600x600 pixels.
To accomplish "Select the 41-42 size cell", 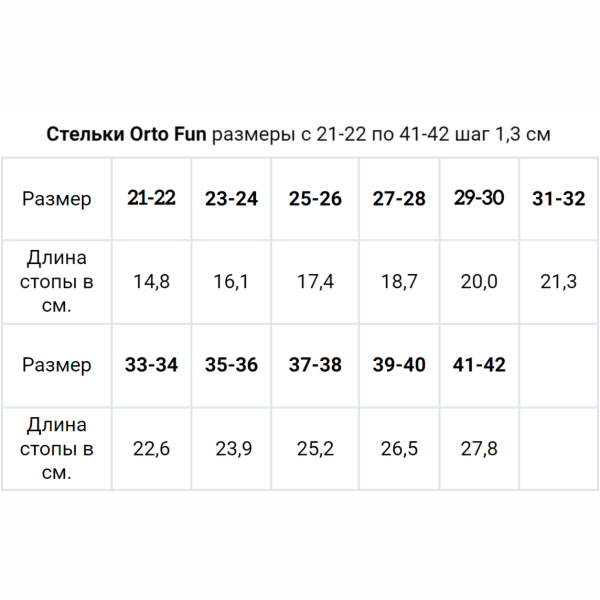I will point(478,365).
